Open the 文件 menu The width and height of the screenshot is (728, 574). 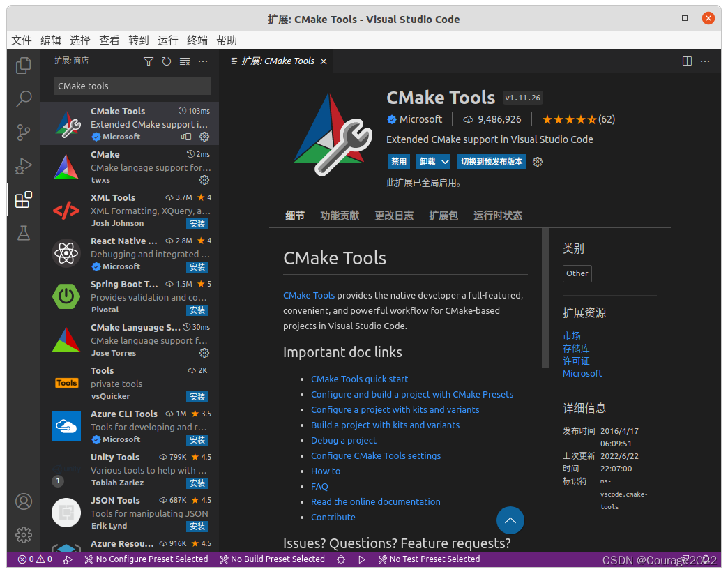tap(22, 40)
